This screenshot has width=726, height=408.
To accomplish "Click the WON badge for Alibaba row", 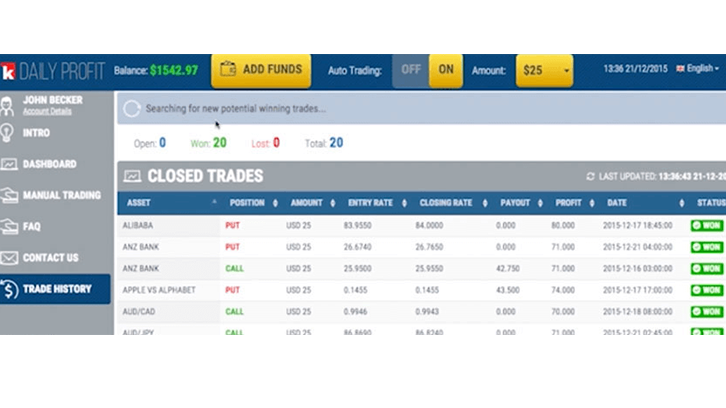I will 707,226.
